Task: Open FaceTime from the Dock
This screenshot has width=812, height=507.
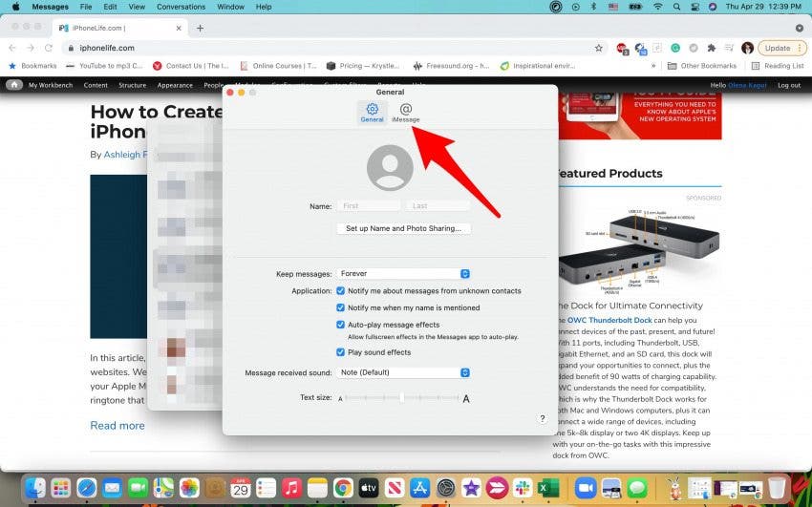Action: (x=138, y=487)
